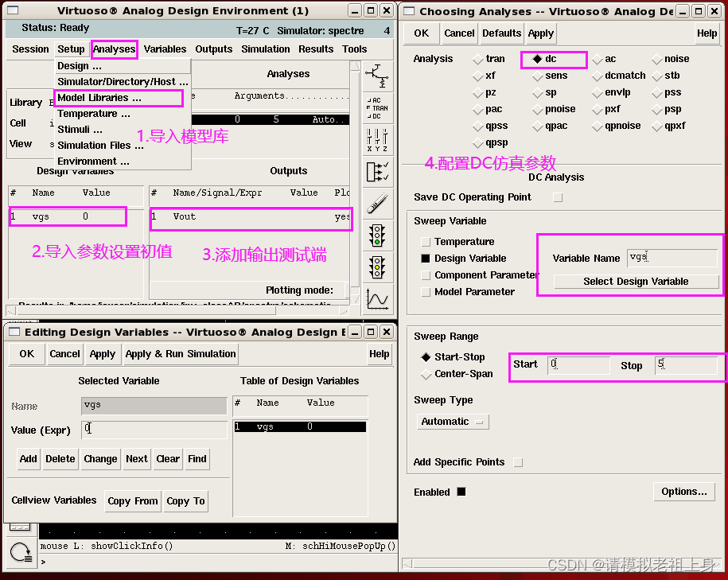This screenshot has height=580, width=728.
Task: Select the pz analysis option
Action: point(477,92)
